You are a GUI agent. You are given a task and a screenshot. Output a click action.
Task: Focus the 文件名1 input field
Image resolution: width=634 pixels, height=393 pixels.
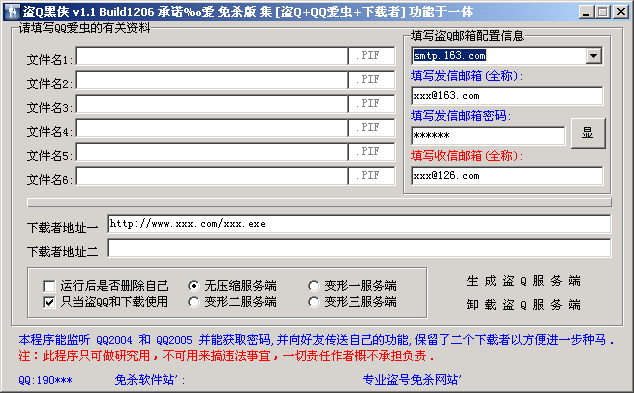(x=212, y=56)
